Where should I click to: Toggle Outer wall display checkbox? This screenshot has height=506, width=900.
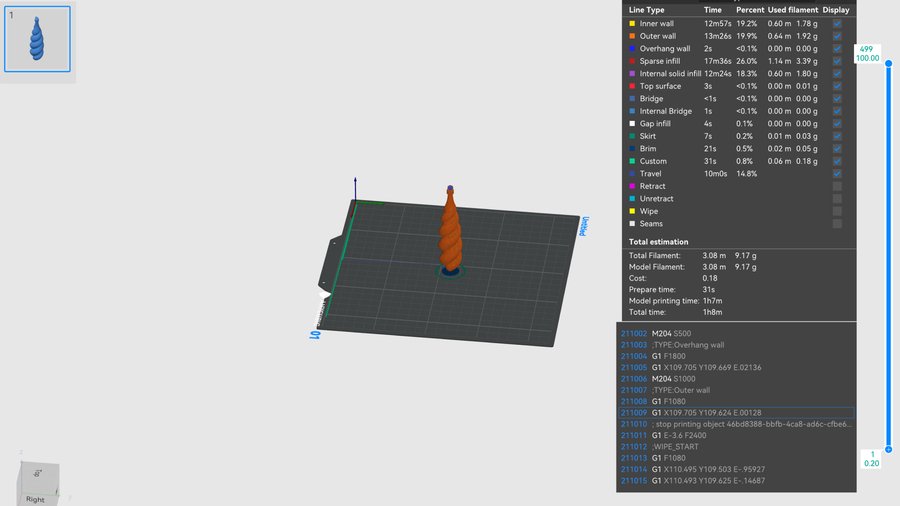[x=837, y=36]
